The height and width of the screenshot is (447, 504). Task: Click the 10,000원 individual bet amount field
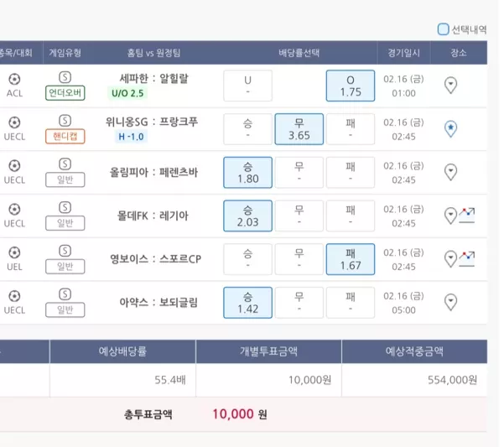268,380
